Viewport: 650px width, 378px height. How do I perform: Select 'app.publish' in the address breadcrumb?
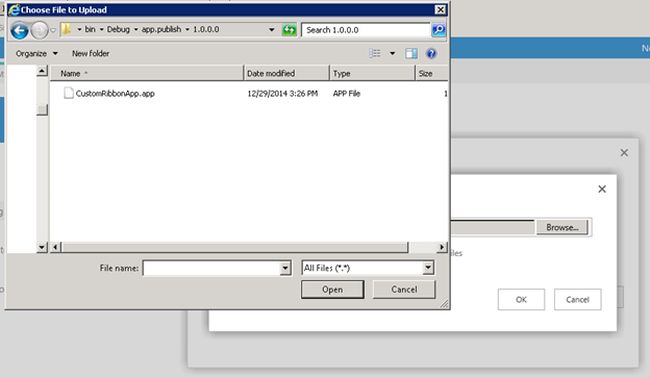[161, 29]
